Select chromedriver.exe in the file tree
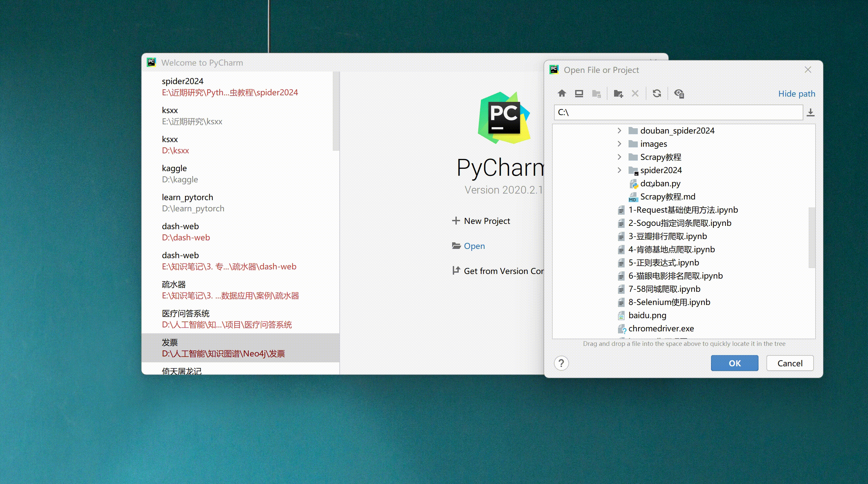Viewport: 868px width, 484px height. point(661,328)
